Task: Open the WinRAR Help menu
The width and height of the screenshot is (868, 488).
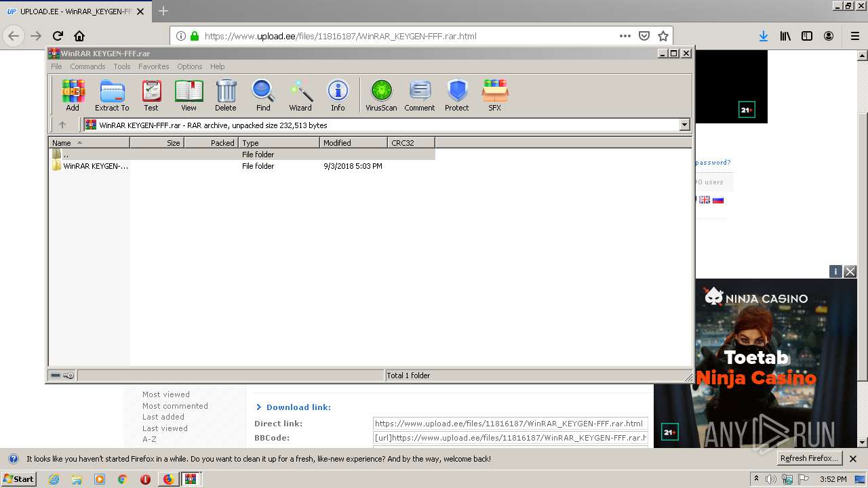Action: (218, 66)
